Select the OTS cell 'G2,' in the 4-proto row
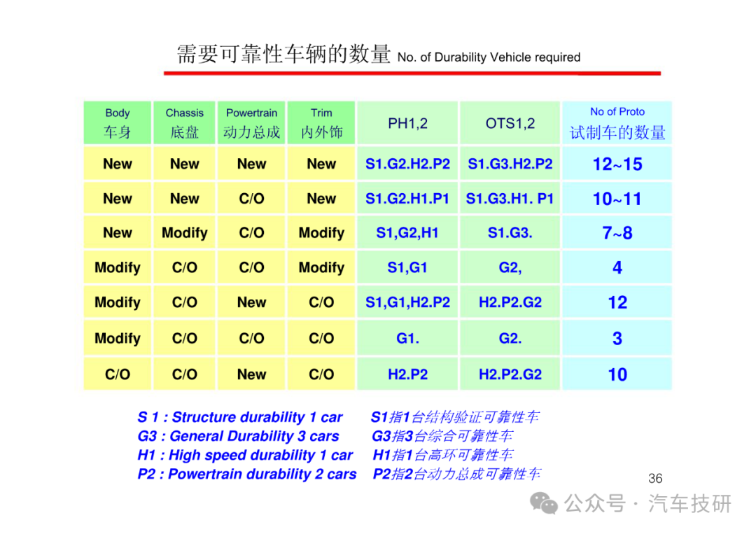The height and width of the screenshot is (534, 756). [x=510, y=267]
